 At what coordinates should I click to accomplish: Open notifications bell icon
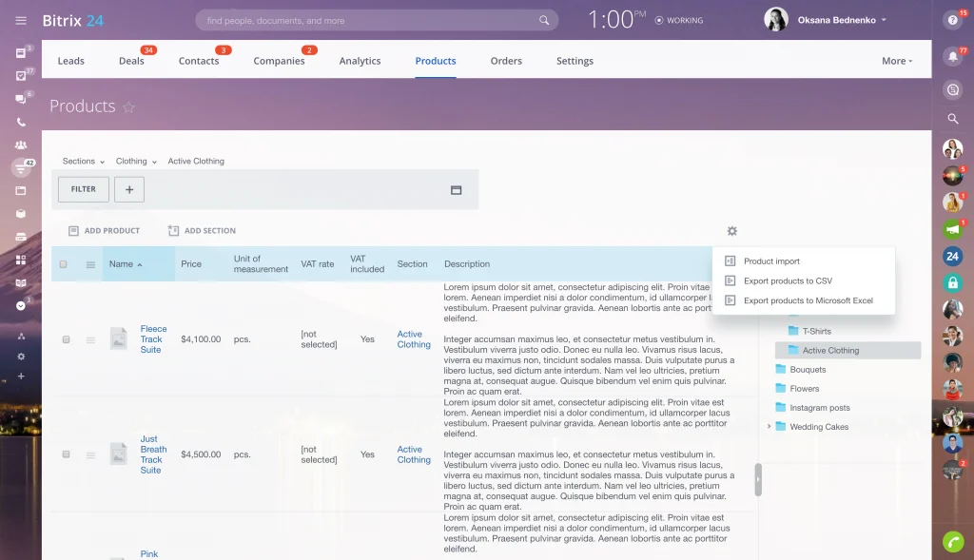tap(952, 57)
